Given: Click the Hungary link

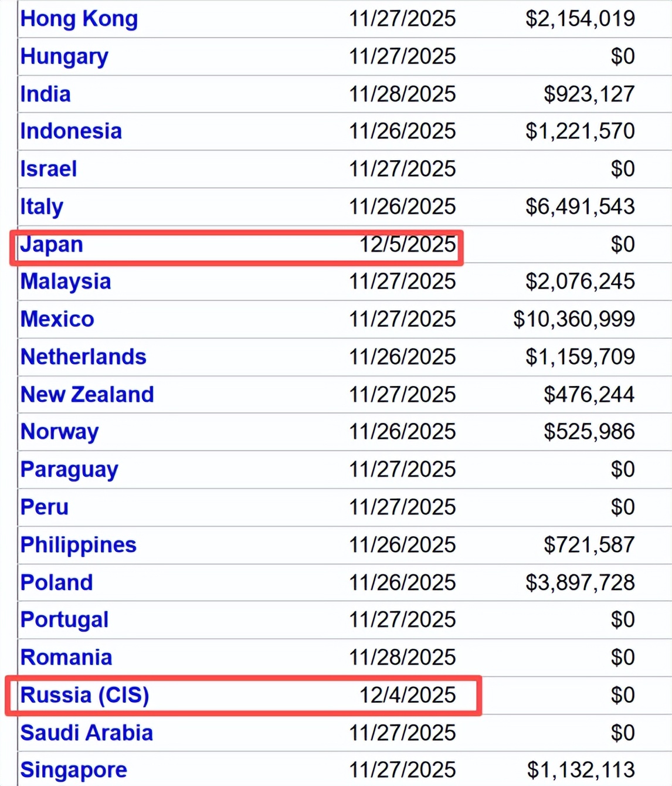Looking at the screenshot, I should tap(65, 56).
